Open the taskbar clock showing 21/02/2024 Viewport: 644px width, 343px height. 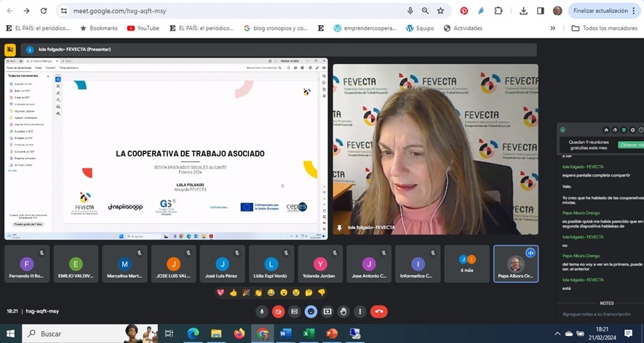[x=602, y=334]
